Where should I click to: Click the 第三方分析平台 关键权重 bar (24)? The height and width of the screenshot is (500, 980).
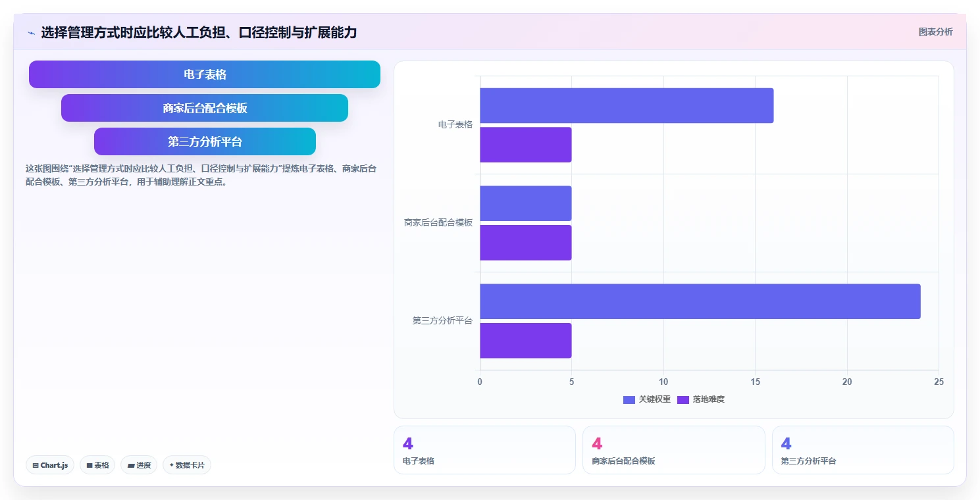pos(700,301)
